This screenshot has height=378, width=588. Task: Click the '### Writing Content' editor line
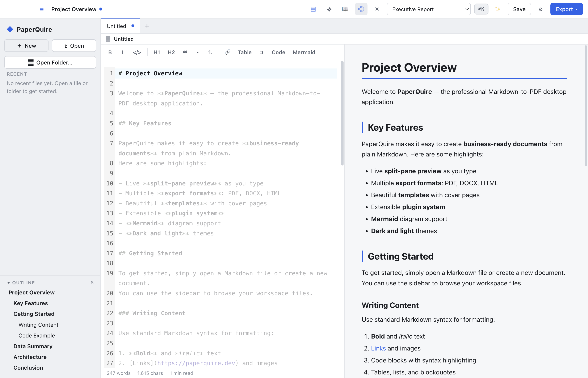coord(152,313)
